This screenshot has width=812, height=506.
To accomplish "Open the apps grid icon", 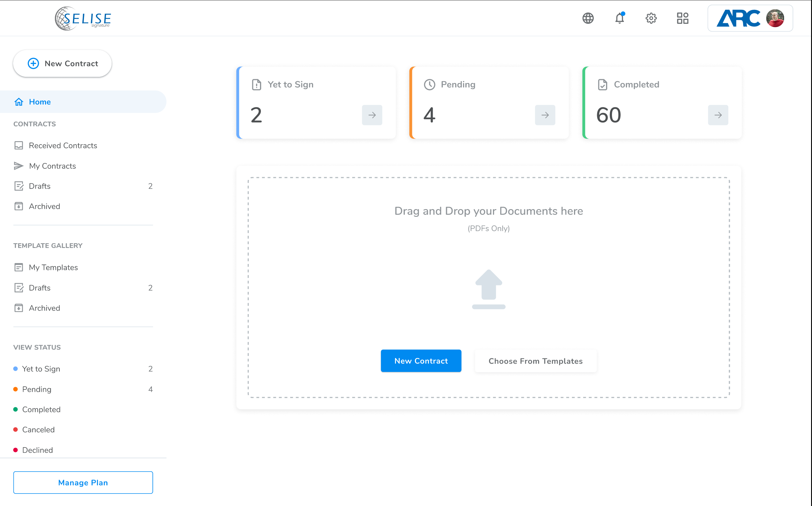I will pos(682,18).
